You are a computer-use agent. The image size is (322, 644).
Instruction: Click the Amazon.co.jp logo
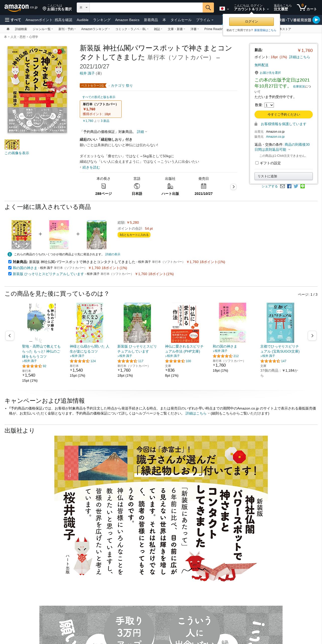pos(21,8)
